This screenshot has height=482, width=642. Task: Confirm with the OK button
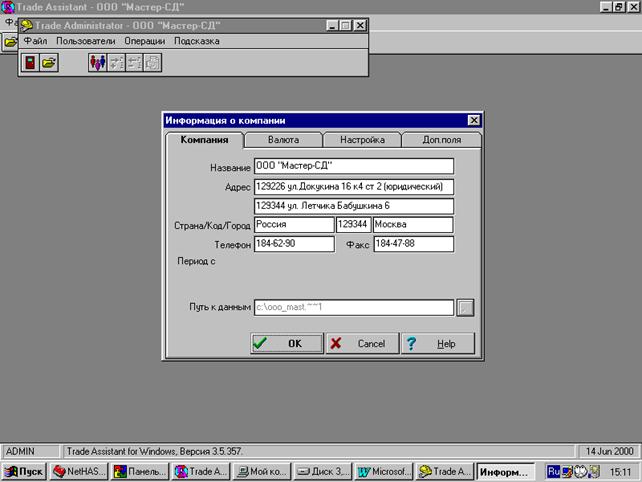coord(287,343)
